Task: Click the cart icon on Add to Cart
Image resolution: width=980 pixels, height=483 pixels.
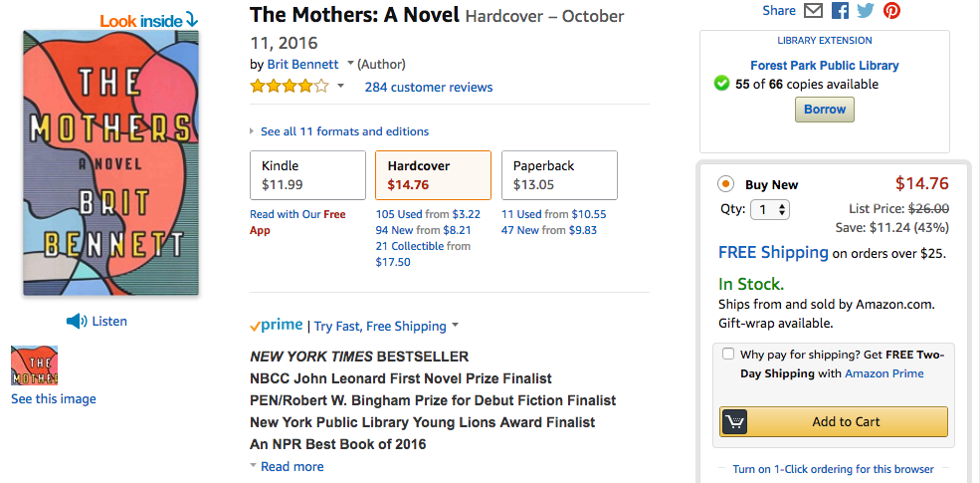Action: pyautogui.click(x=734, y=421)
